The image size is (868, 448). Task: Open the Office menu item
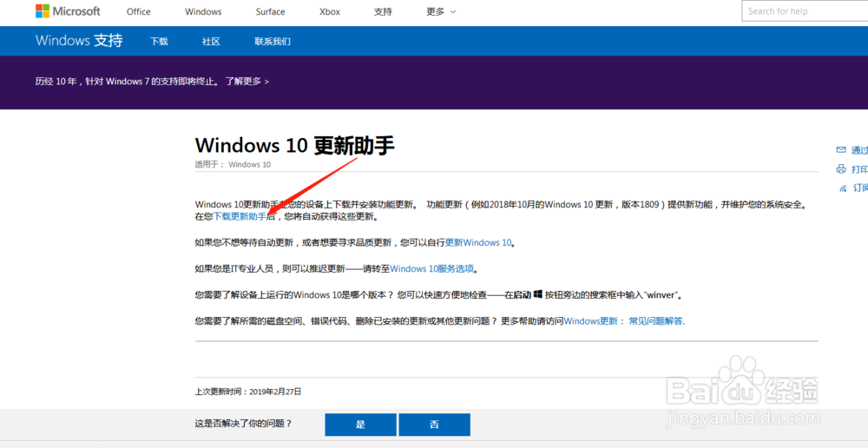tap(138, 11)
